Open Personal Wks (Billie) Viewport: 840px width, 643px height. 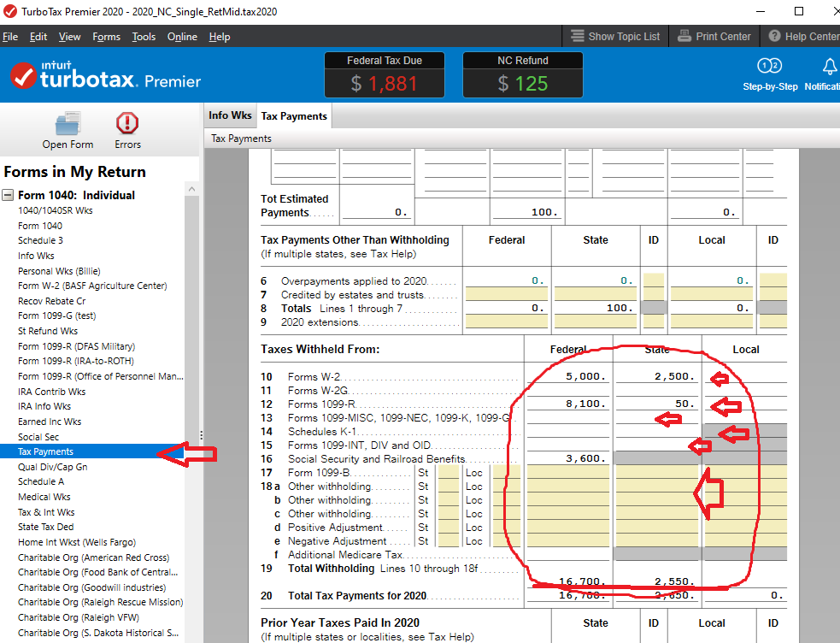point(59,271)
